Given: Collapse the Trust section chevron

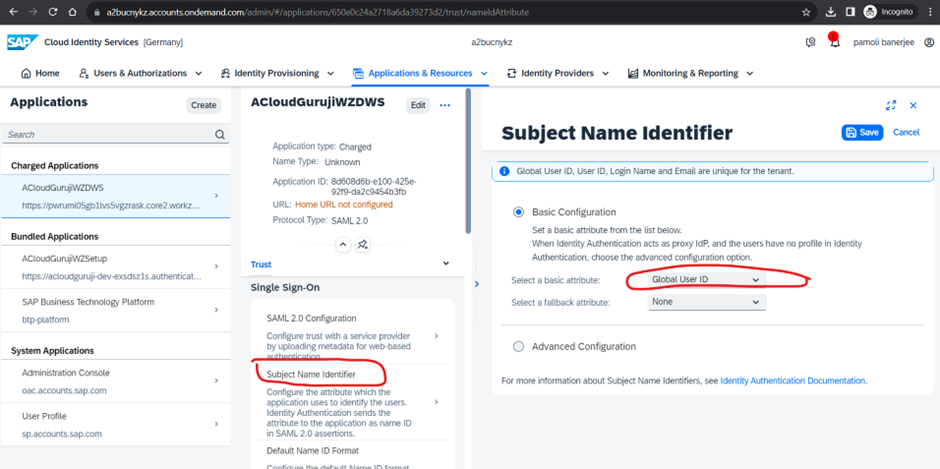Looking at the screenshot, I should (445, 264).
